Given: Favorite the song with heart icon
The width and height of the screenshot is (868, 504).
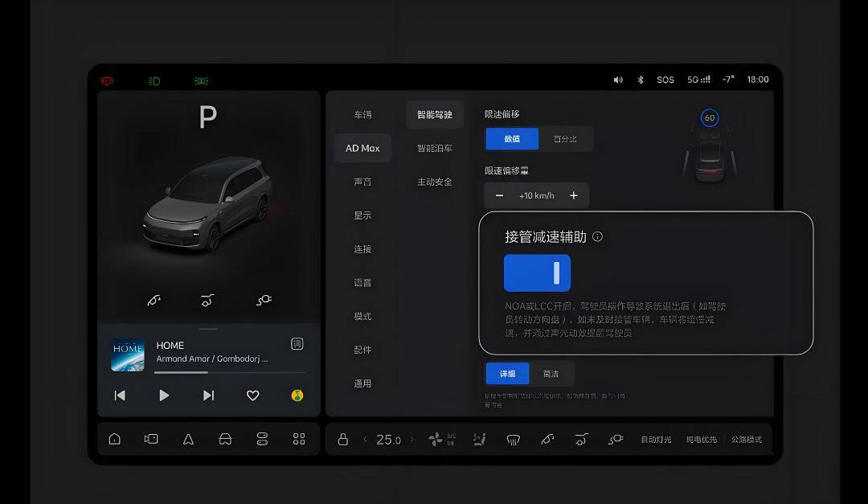Looking at the screenshot, I should (x=253, y=395).
